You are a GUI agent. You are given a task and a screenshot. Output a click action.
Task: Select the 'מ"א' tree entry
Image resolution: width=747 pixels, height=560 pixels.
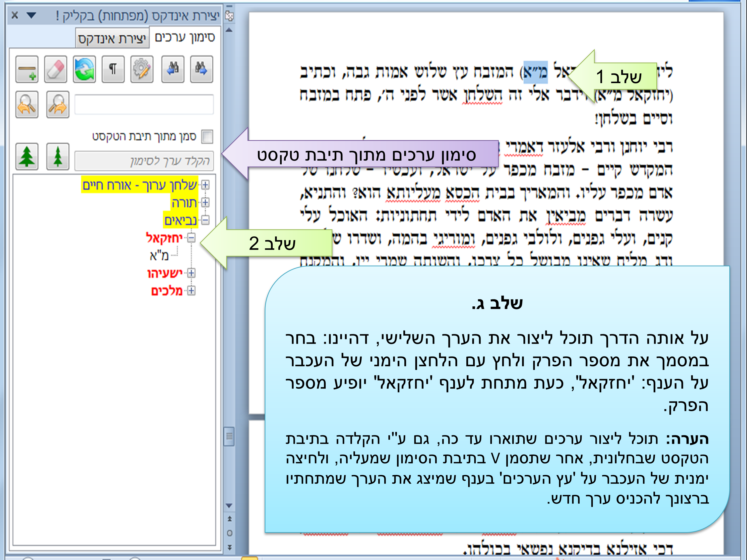[x=159, y=256]
